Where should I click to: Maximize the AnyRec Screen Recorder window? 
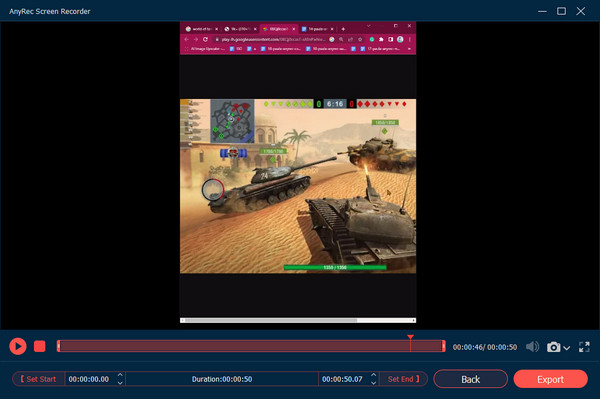tap(561, 11)
